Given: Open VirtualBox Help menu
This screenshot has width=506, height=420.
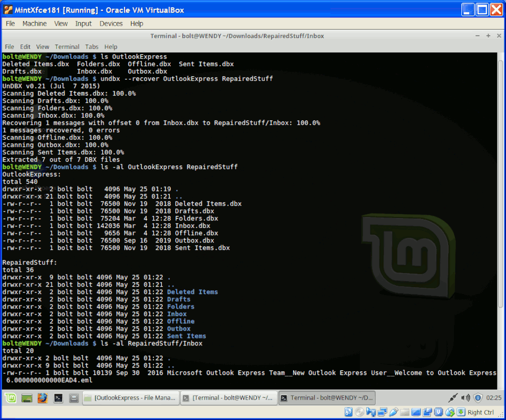Looking at the screenshot, I should tap(137, 24).
